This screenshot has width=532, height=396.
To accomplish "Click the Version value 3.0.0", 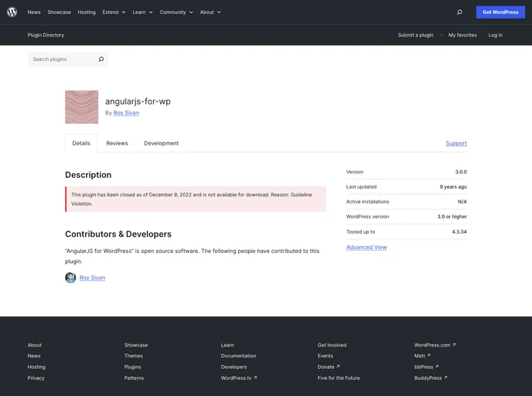I will coord(461,172).
